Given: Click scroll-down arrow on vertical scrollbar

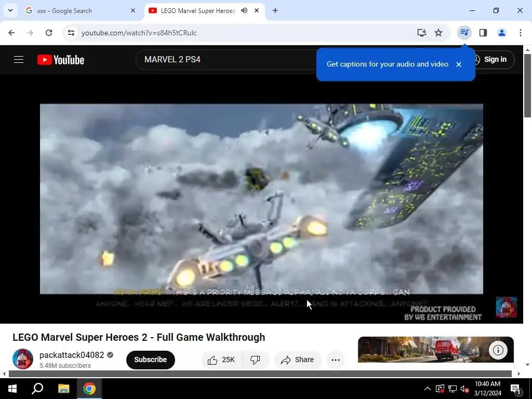Looking at the screenshot, I should [x=527, y=365].
